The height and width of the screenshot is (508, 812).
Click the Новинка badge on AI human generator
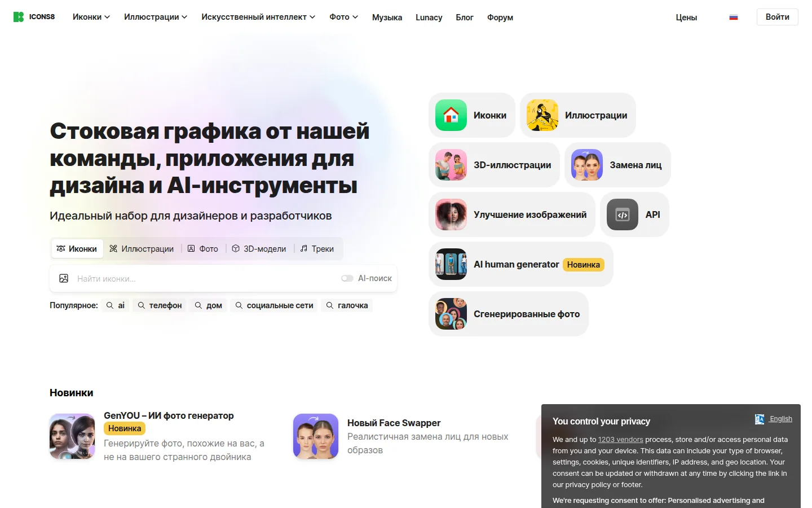tap(584, 264)
